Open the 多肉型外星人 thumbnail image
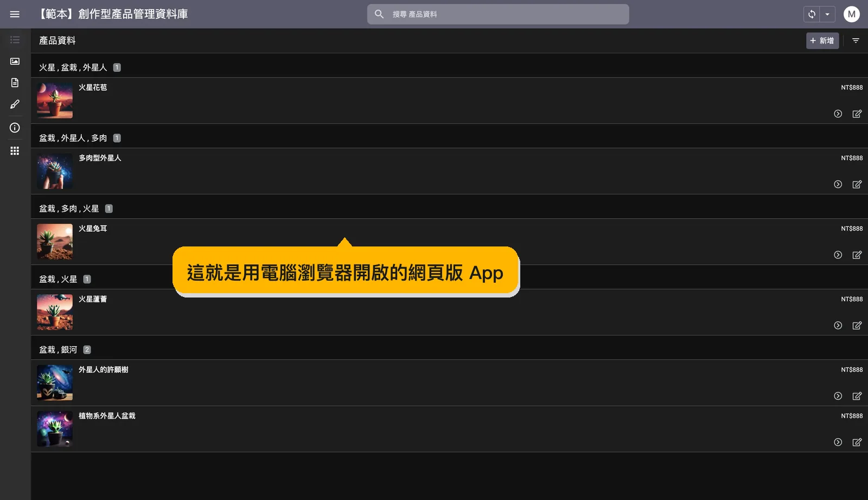The height and width of the screenshot is (500, 868). coord(55,171)
